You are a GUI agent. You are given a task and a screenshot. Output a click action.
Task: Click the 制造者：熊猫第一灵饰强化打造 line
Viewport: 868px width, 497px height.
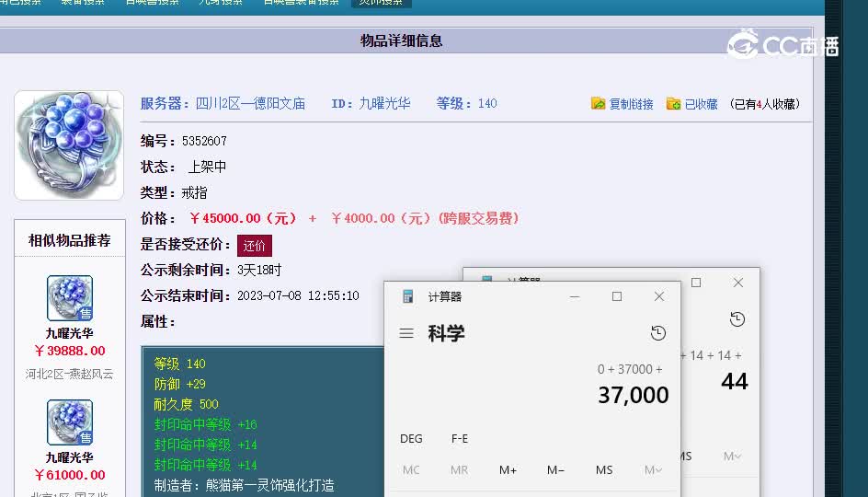point(245,485)
